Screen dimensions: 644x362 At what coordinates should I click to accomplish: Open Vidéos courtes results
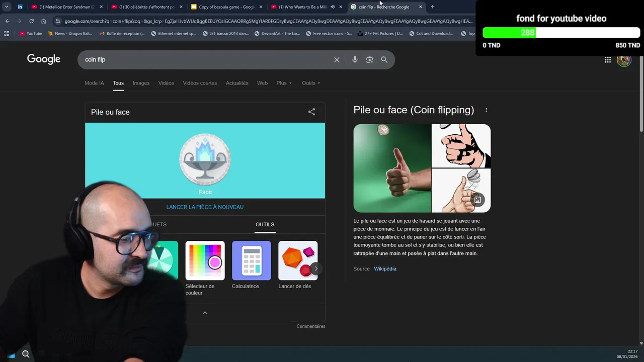point(200,83)
